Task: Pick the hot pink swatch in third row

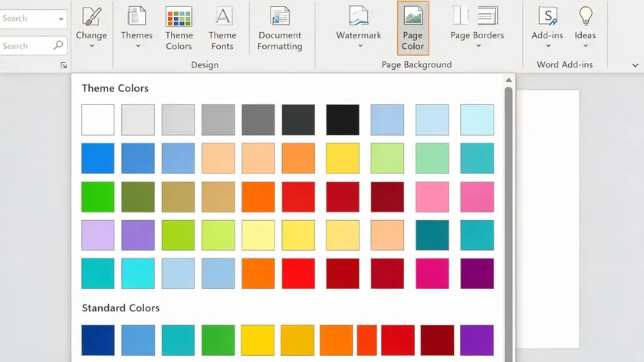Action: [x=477, y=197]
